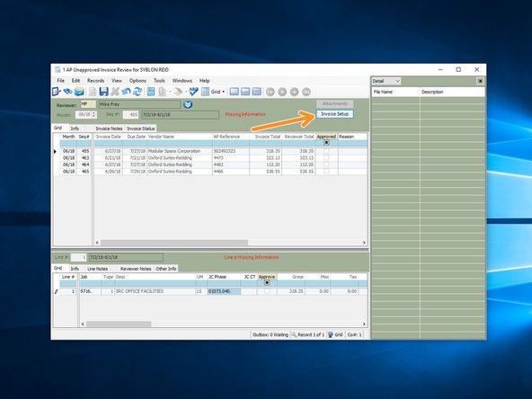The height and width of the screenshot is (399, 532).
Task: Save the record with floppy disk icon
Action: point(104,92)
